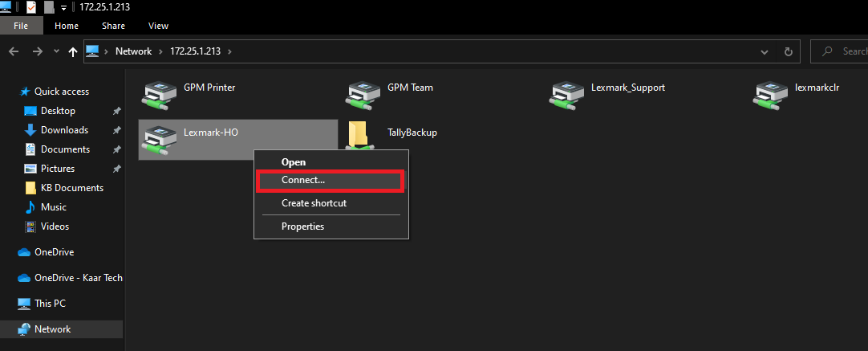868x351 pixels.
Task: Open the recent locations dropdown arrow
Action: (56, 51)
